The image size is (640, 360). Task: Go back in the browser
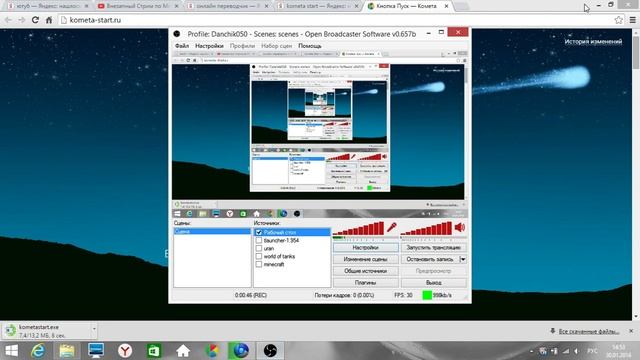[8, 20]
